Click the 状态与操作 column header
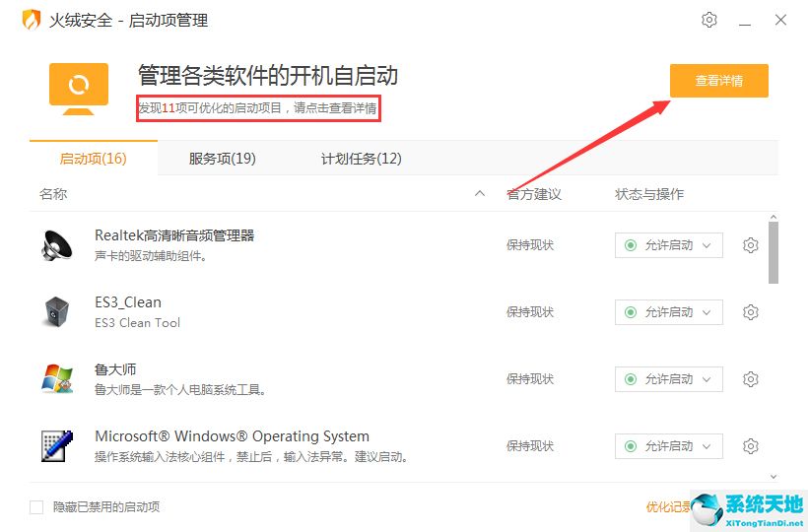The width and height of the screenshot is (808, 532). tap(649, 194)
